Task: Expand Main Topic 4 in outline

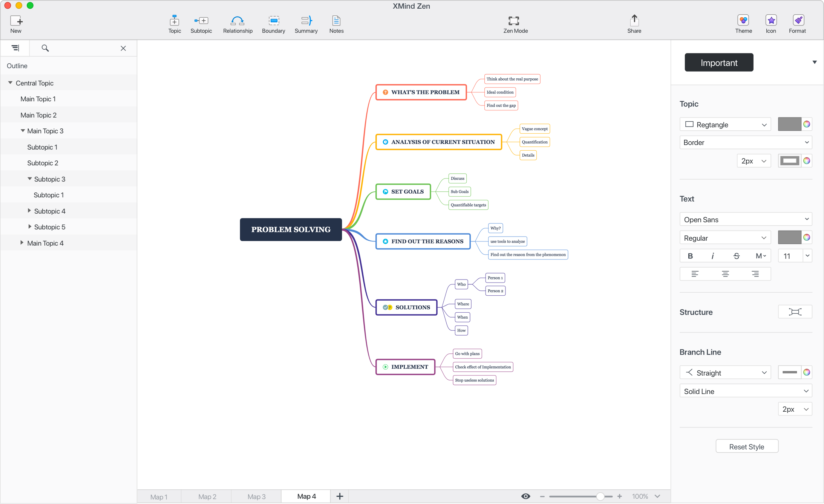Action: coord(22,242)
